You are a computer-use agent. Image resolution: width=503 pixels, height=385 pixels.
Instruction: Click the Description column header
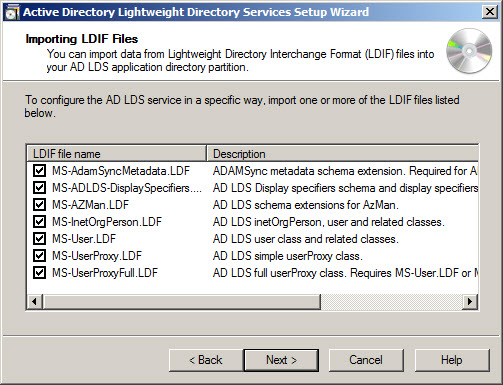[x=343, y=154]
